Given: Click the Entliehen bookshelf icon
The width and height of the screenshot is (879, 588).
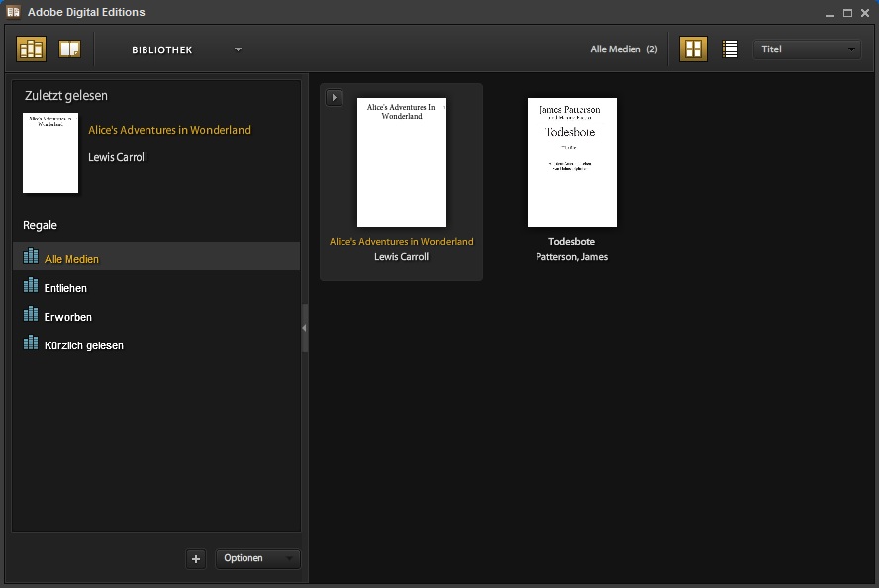Looking at the screenshot, I should 31,285.
